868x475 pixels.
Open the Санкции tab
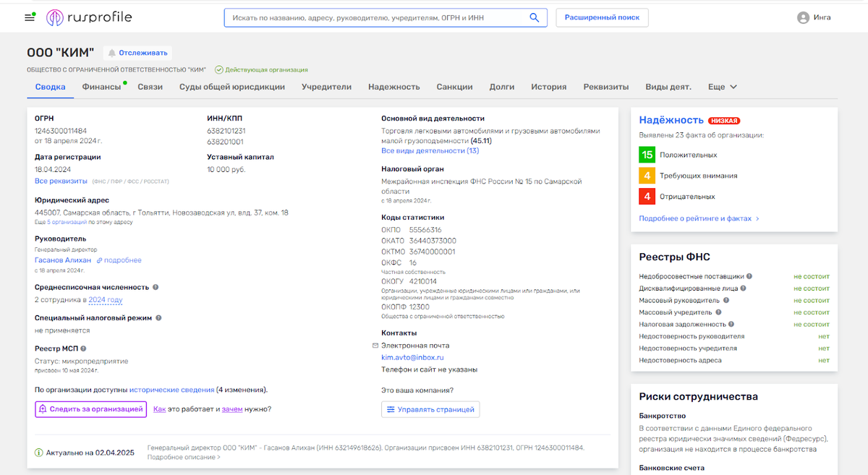pos(455,87)
